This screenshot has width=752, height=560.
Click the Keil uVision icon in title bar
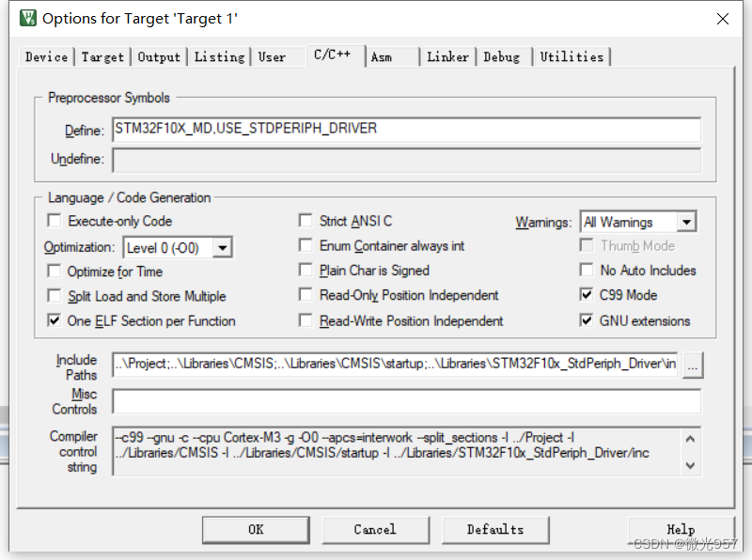[x=28, y=18]
